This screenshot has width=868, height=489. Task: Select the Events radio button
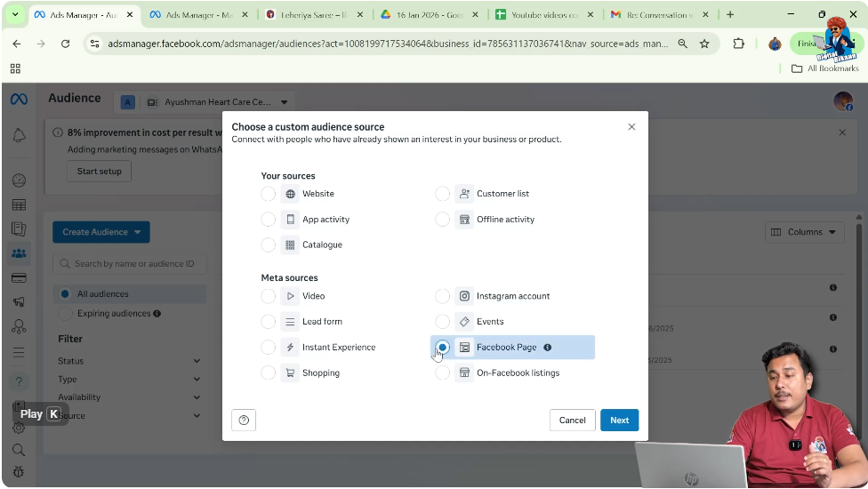(442, 321)
